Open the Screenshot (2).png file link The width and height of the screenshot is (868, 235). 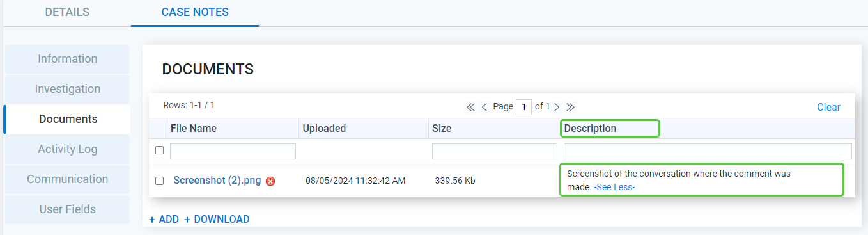click(x=217, y=181)
